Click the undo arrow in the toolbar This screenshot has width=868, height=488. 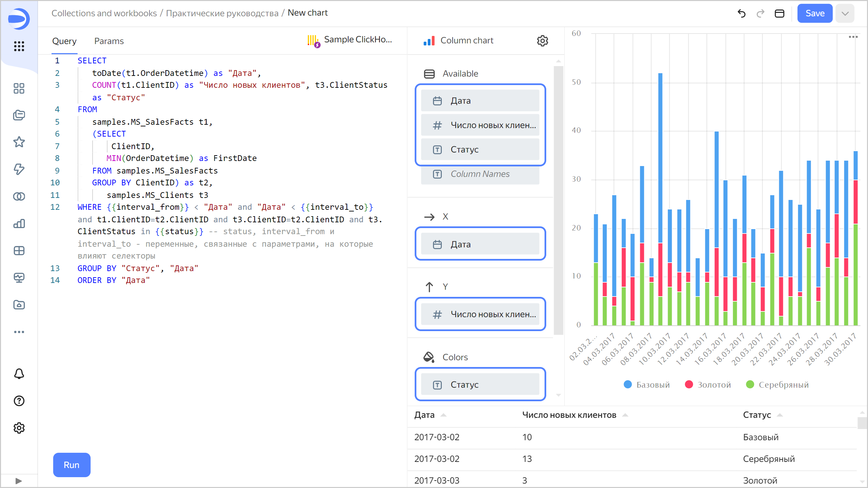click(x=742, y=13)
